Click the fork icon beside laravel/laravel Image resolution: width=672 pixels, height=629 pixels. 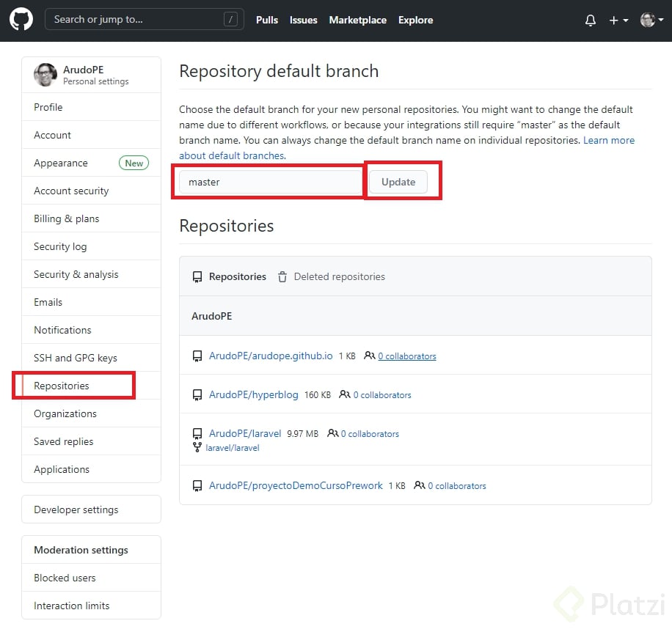(197, 447)
